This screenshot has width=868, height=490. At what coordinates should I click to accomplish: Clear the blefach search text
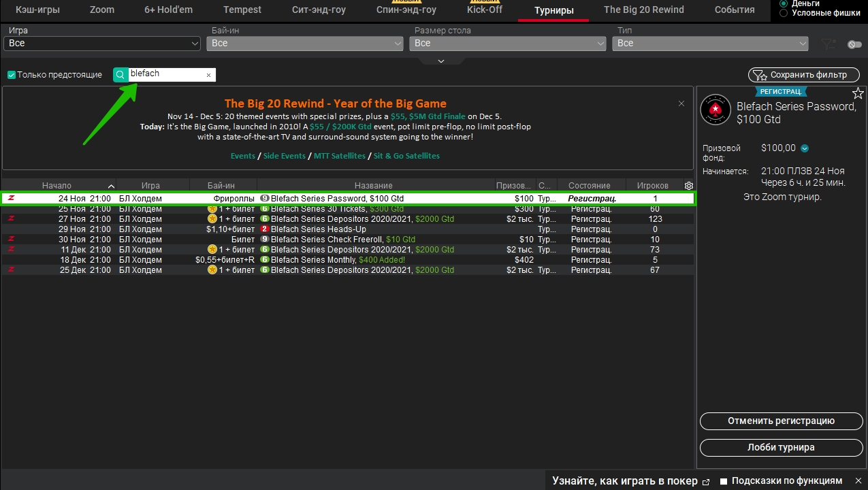(x=208, y=75)
